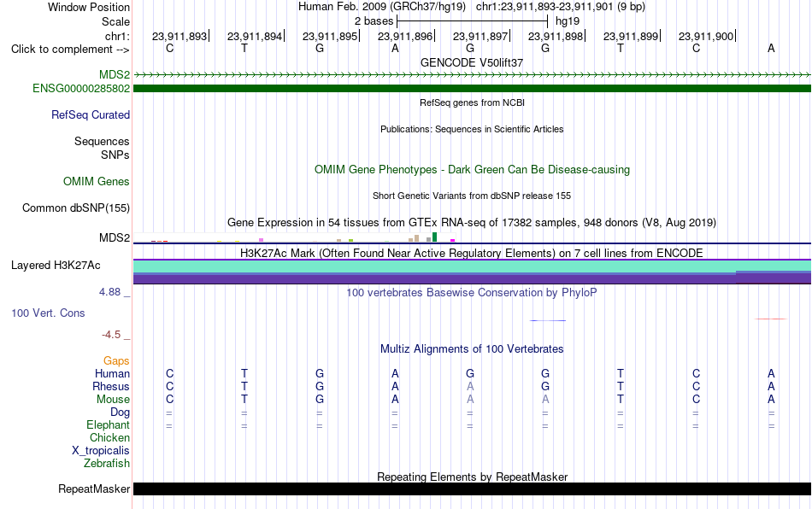The image size is (812, 509).
Task: Click the H3K27Ac Mark track title
Action: point(472,253)
